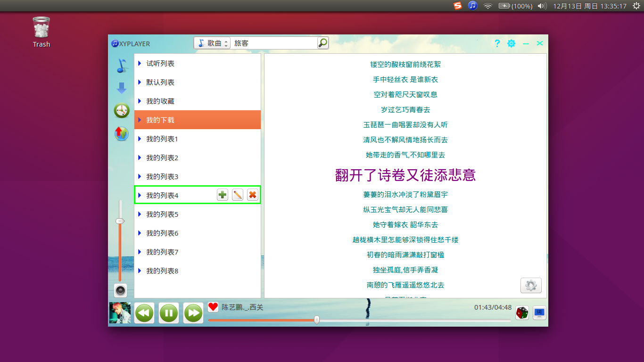Open the 歌曲 search type dropdown
Viewport: 644px width, 362px height.
click(x=212, y=43)
